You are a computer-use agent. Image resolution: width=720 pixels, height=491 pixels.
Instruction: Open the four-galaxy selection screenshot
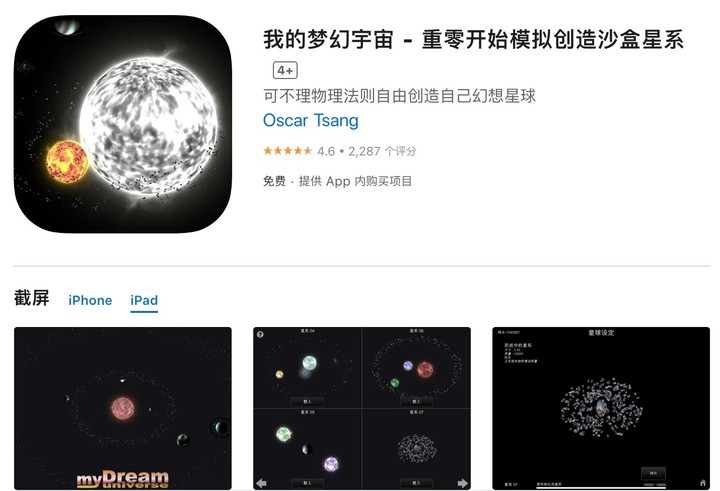point(362,408)
